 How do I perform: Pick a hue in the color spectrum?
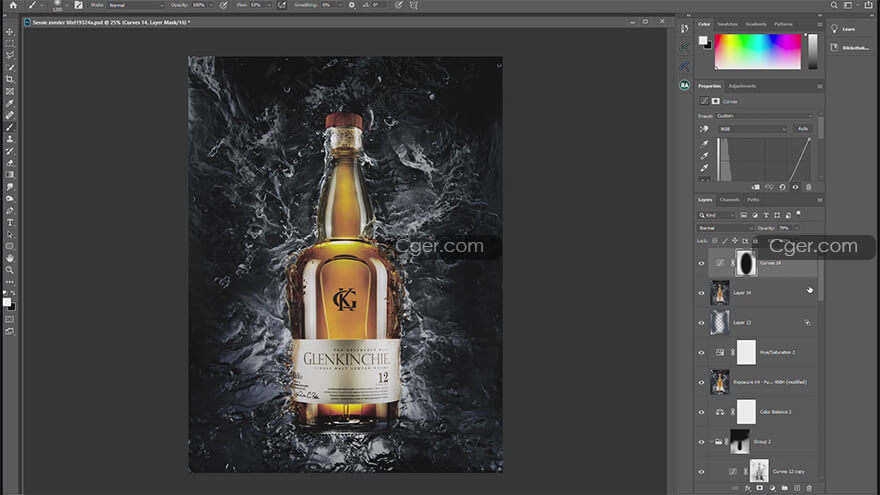point(758,52)
